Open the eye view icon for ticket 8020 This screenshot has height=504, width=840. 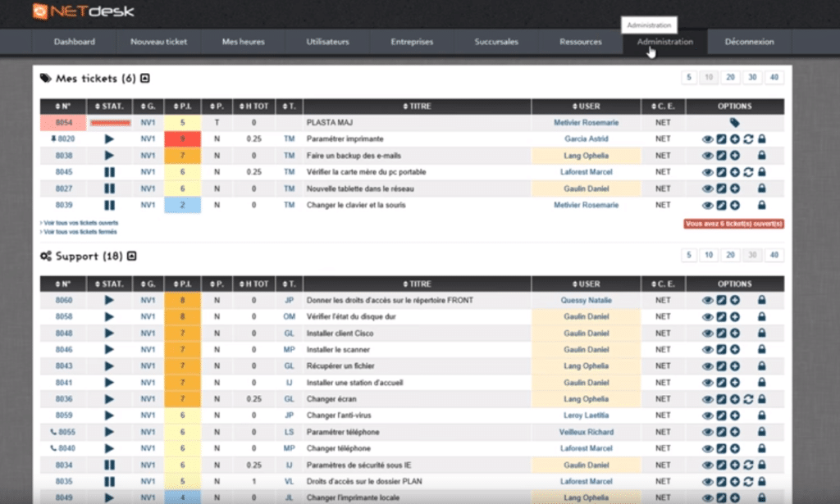(x=707, y=139)
